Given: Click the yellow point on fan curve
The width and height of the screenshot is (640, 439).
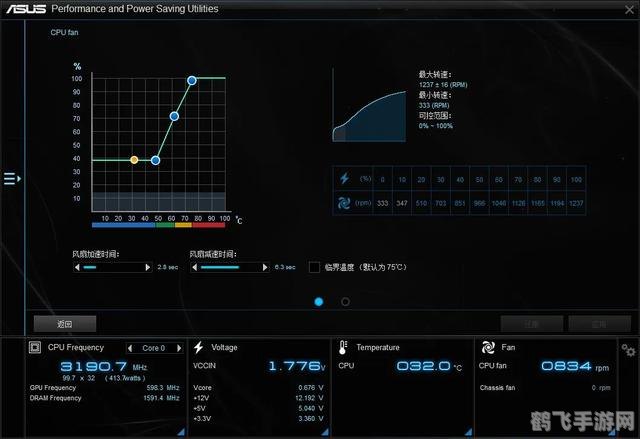Looking at the screenshot, I should (x=134, y=160).
